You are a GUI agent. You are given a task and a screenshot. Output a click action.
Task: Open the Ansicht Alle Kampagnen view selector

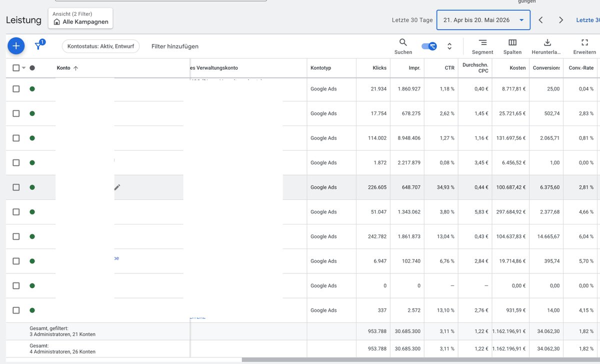click(x=80, y=18)
